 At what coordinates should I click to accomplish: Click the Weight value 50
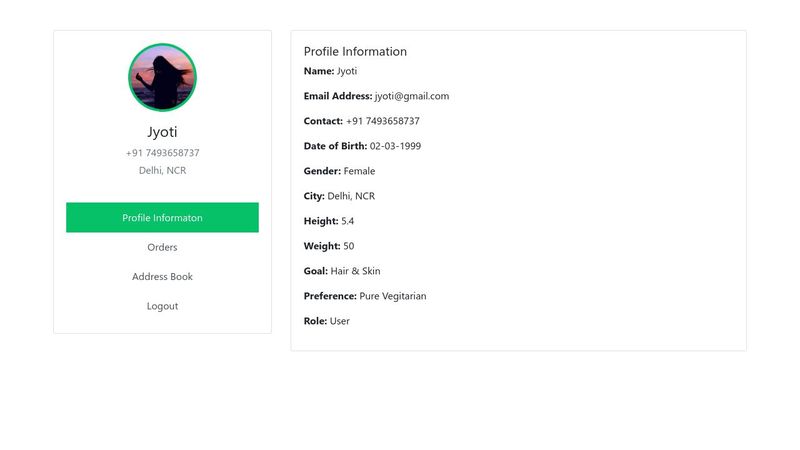coord(348,246)
